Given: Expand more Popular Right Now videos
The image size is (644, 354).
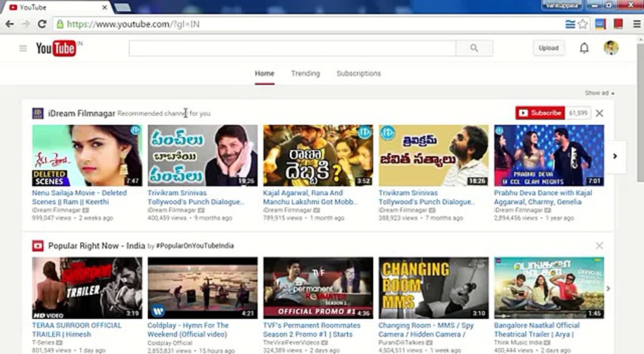Looking at the screenshot, I should pyautogui.click(x=609, y=288).
